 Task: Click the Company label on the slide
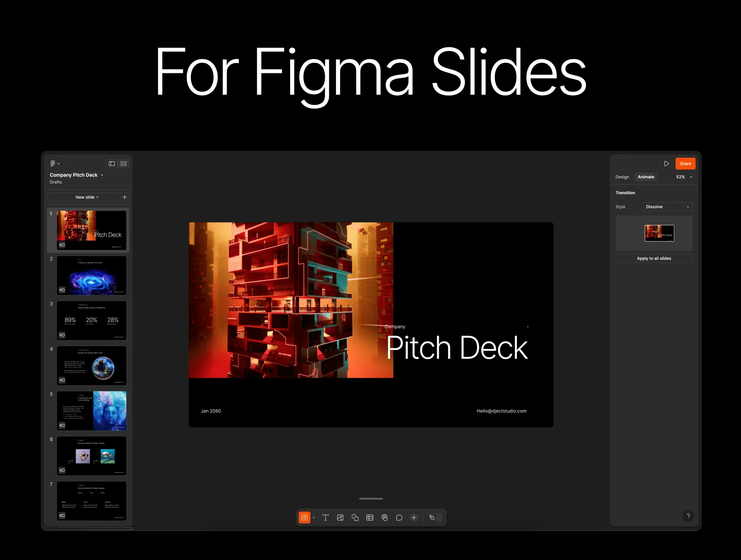click(x=395, y=327)
